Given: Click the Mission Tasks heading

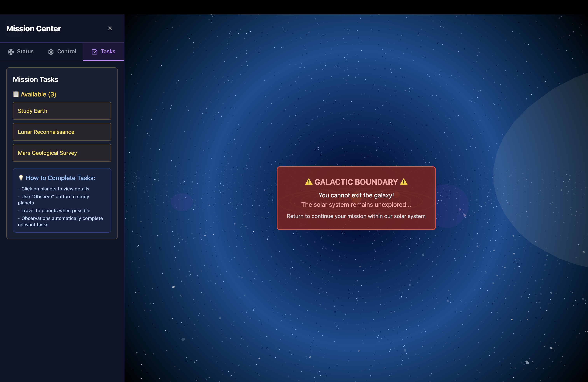Looking at the screenshot, I should (x=36, y=79).
